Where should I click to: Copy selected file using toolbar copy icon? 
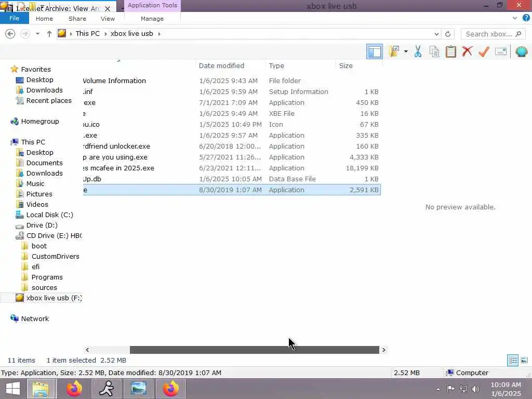(434, 51)
